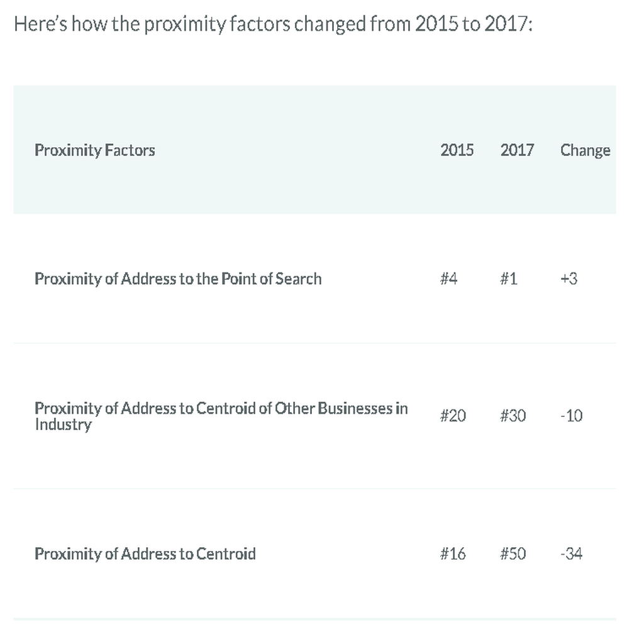Select the #16 ranking cell
The width and height of the screenshot is (644, 644).
pyautogui.click(x=453, y=553)
